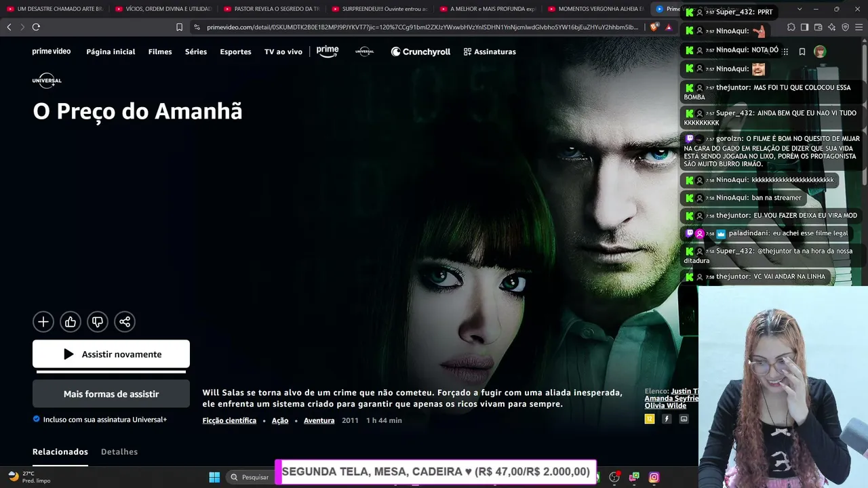Open the TV ao vivo section
The width and height of the screenshot is (868, 488).
click(x=283, y=52)
